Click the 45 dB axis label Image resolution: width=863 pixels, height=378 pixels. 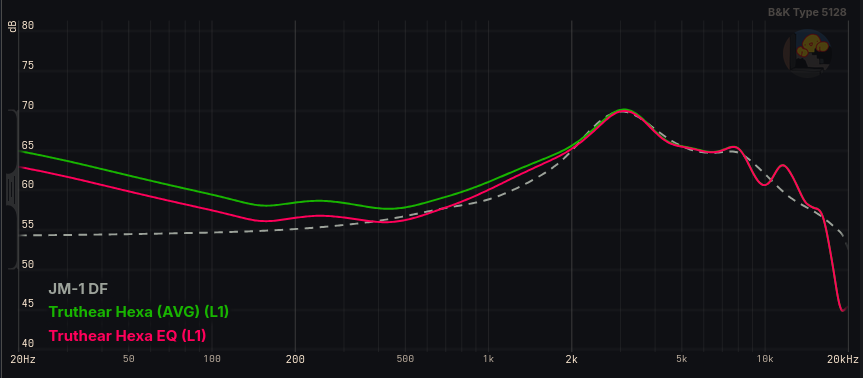tap(28, 304)
